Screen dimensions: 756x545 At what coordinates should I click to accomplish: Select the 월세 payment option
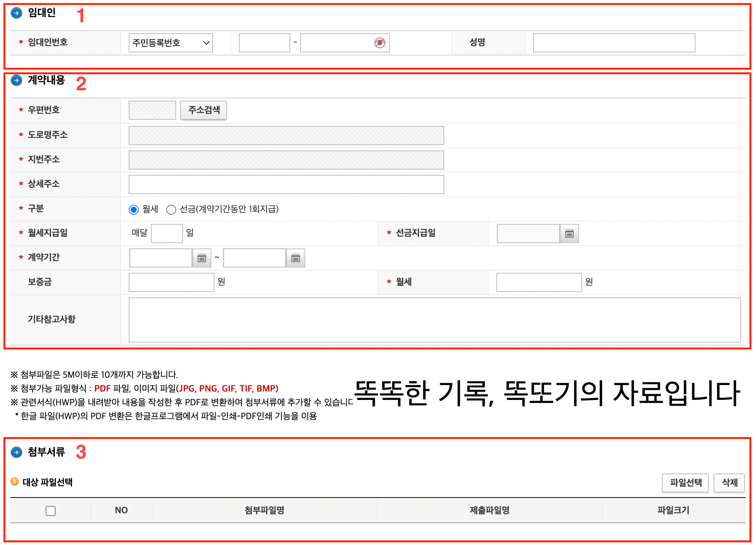[133, 209]
